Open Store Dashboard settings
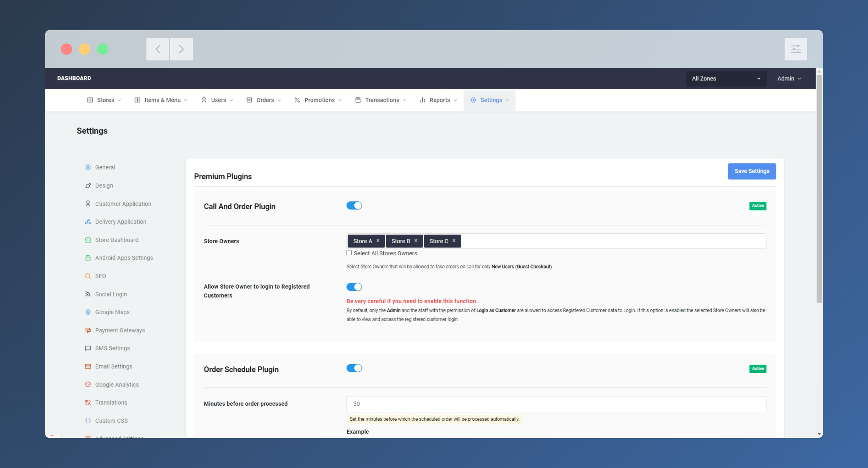 point(117,240)
